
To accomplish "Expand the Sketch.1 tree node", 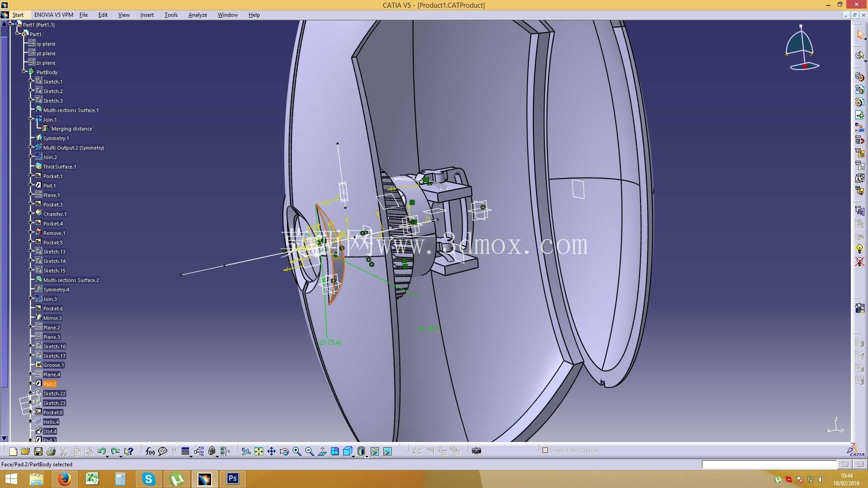I will coord(30,81).
